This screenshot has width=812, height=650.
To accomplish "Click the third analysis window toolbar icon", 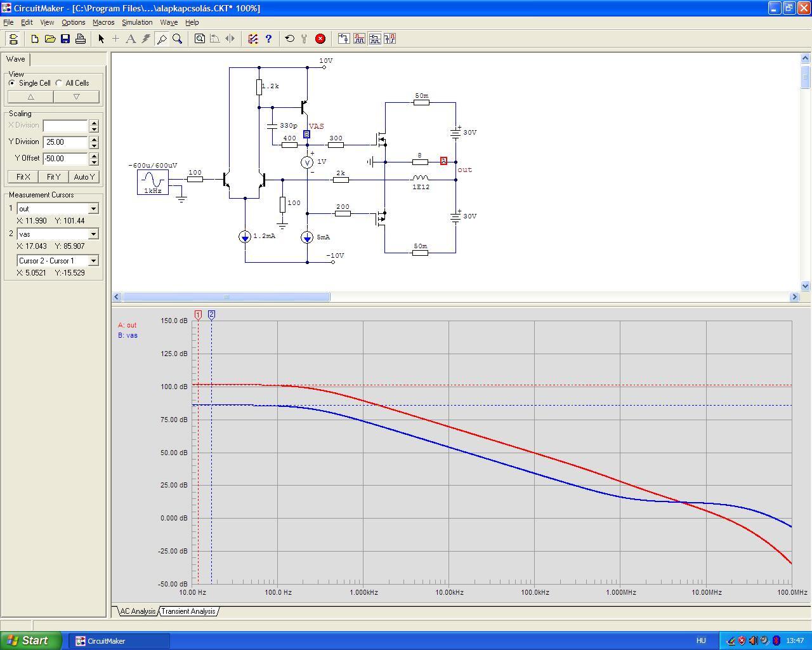I will point(374,39).
